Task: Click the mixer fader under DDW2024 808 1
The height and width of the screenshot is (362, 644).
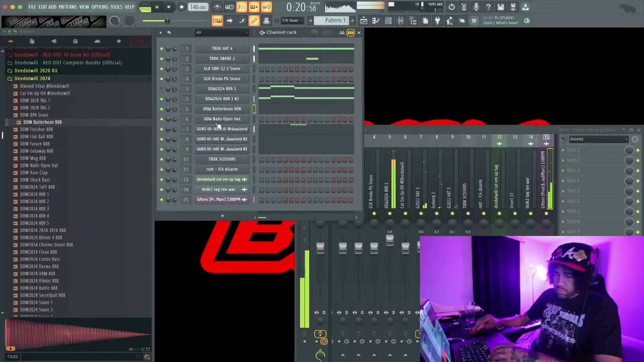Action: [389, 240]
